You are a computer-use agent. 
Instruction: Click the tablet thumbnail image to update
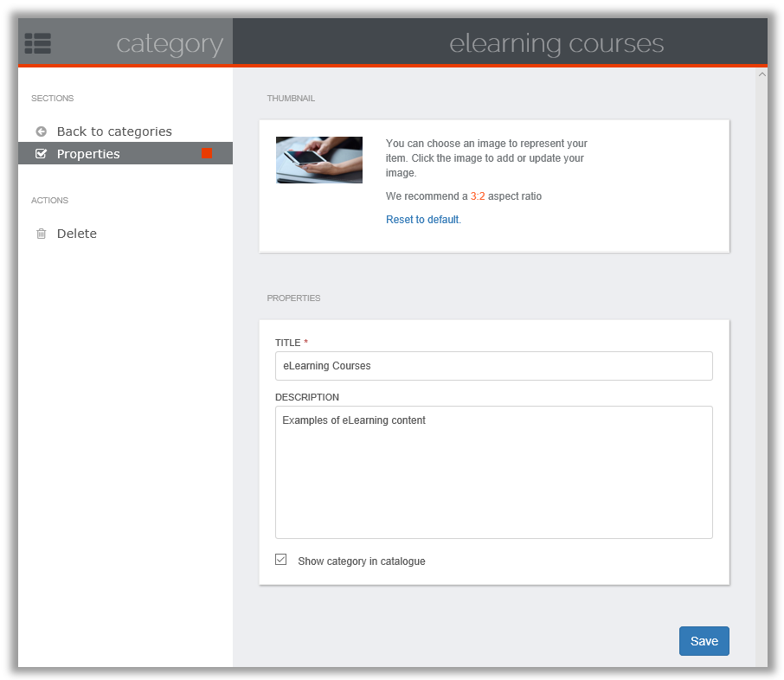(319, 160)
